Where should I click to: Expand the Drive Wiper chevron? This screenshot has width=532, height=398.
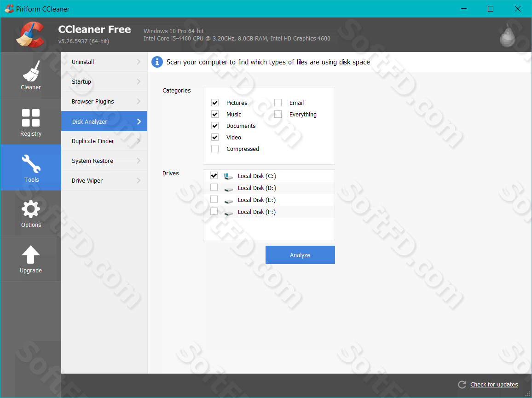139,180
